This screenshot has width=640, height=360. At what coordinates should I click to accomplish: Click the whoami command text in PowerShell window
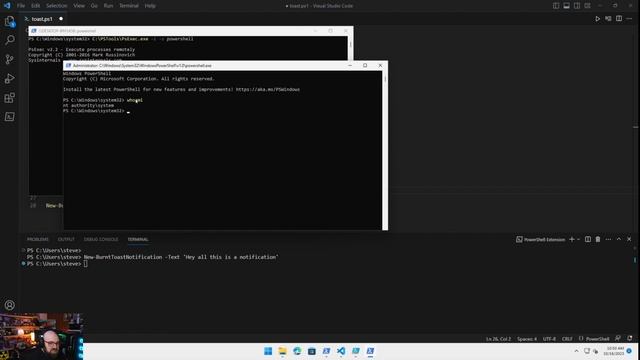pos(135,100)
